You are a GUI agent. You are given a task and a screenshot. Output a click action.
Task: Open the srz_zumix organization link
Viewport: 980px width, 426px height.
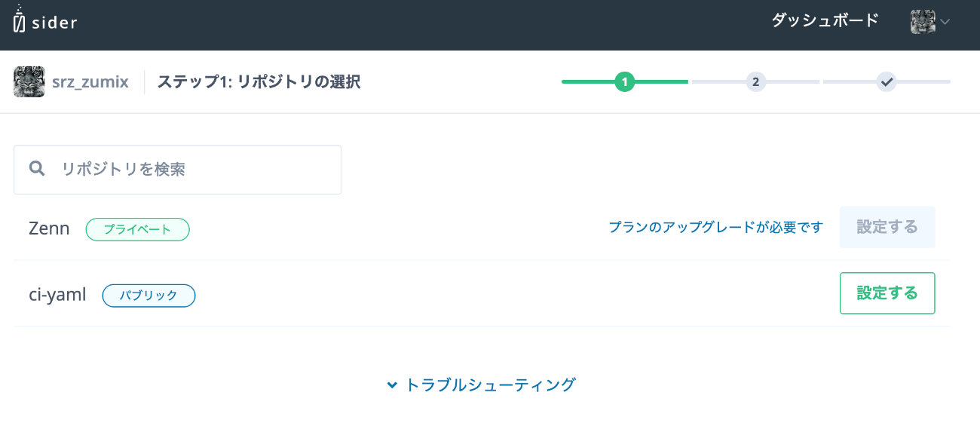click(90, 81)
